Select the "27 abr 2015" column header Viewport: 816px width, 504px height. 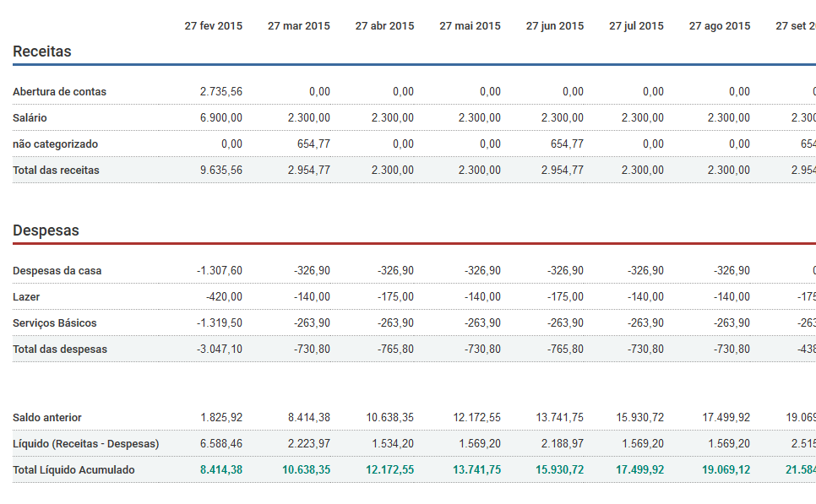(x=384, y=26)
